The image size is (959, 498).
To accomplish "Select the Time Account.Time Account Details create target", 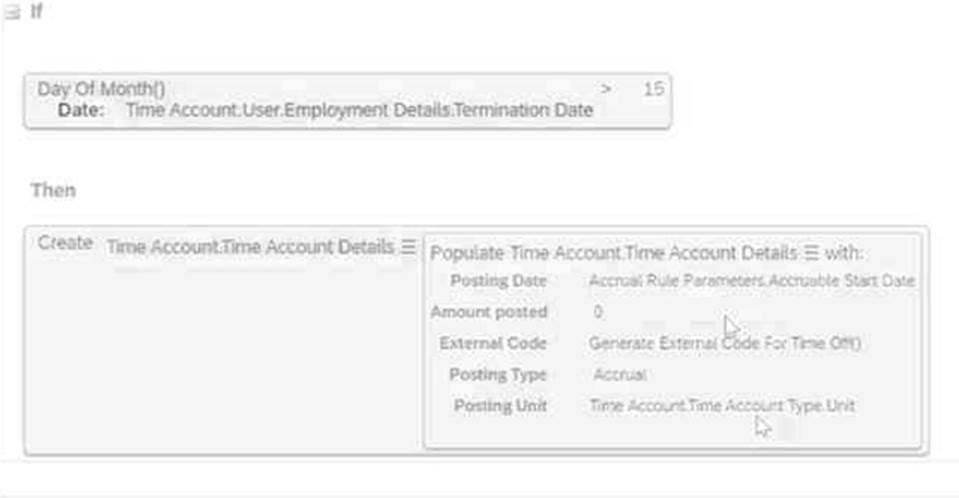I will click(250, 246).
